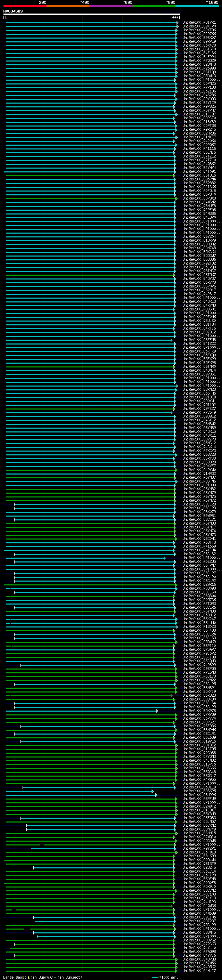Select subject label UniRef100_P13023
The width and height of the screenshot is (222, 980).
click(x=199, y=626)
